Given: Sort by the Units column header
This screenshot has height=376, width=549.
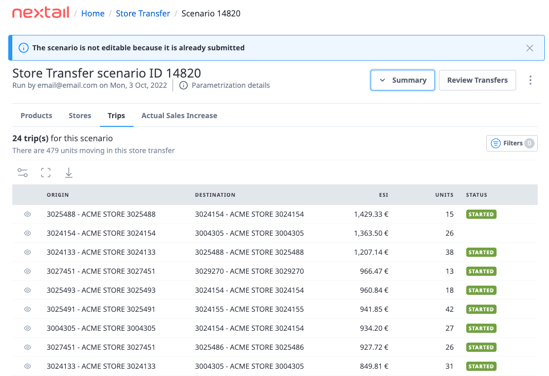Looking at the screenshot, I should pos(444,195).
